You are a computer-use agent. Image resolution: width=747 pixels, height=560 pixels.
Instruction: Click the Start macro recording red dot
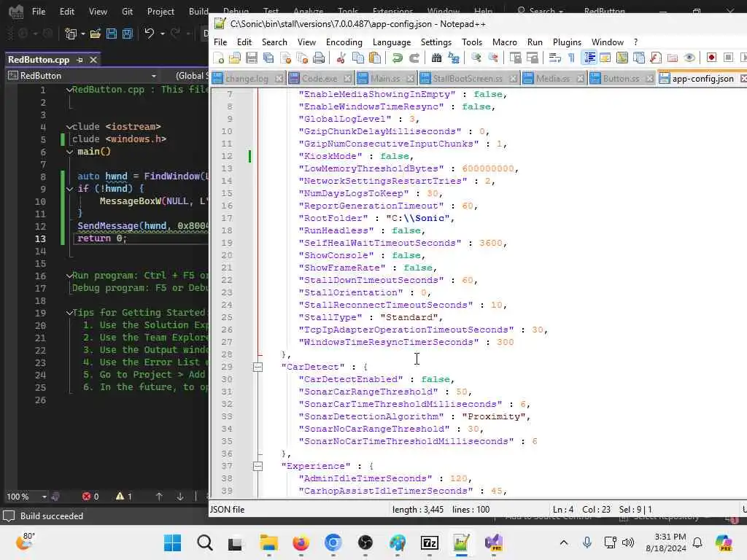711,58
